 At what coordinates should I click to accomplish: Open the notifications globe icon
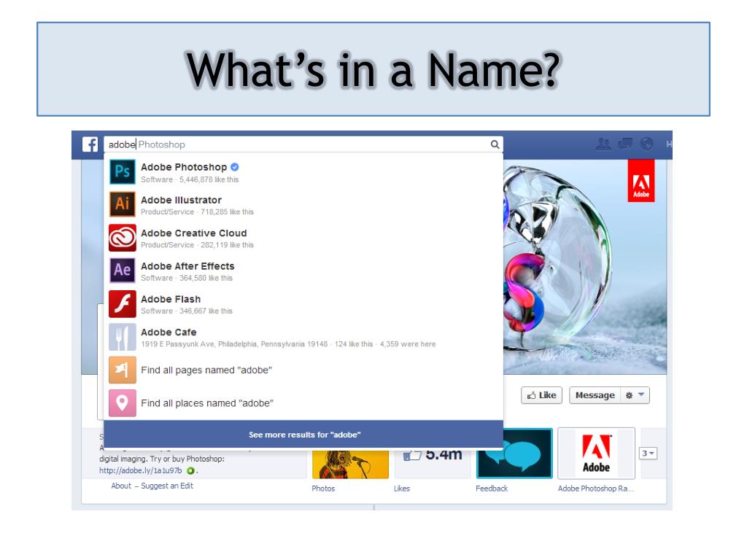pyautogui.click(x=646, y=144)
